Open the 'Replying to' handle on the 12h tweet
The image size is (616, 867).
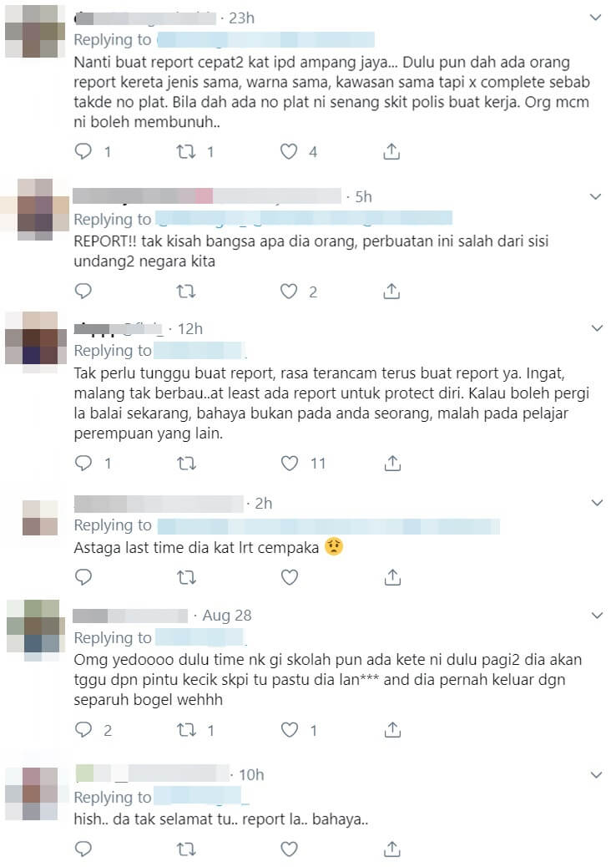pyautogui.click(x=199, y=351)
